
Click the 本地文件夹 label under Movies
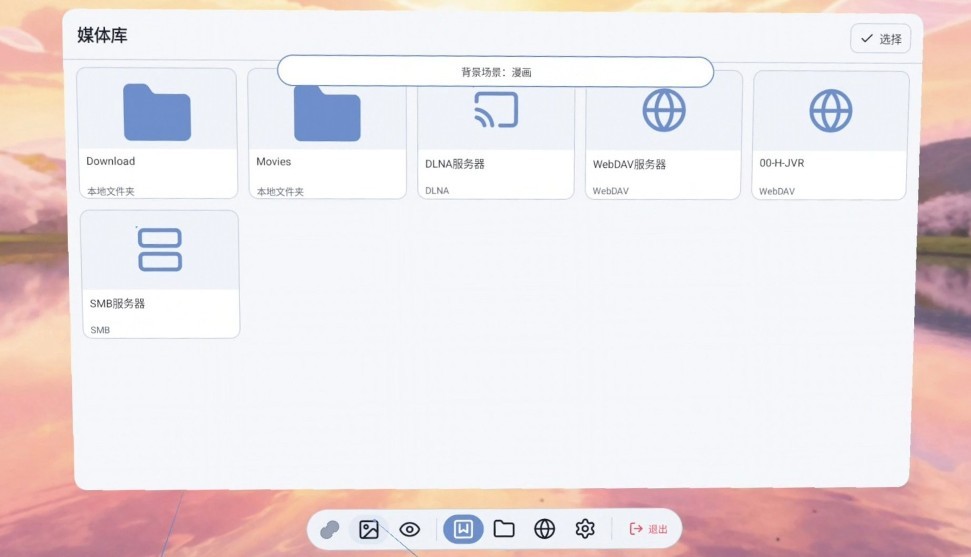tap(281, 191)
